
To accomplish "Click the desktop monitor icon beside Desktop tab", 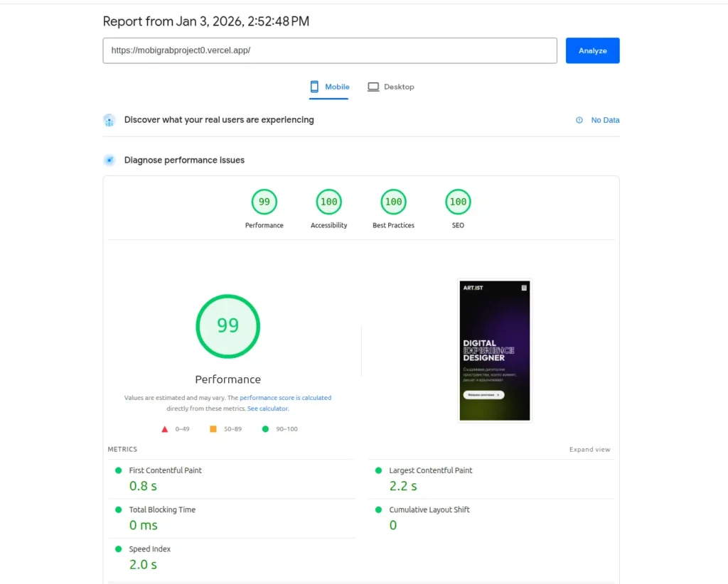I will click(373, 86).
